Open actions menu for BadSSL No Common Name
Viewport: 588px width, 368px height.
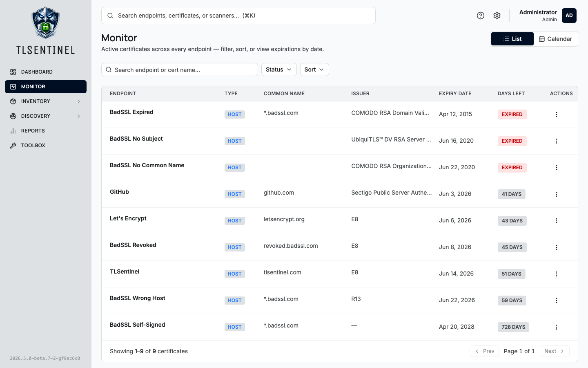point(556,168)
